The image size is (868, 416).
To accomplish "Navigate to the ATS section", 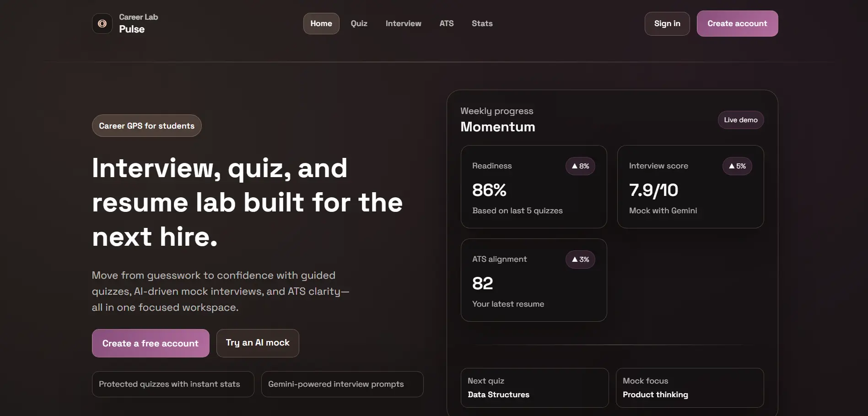I will 446,23.
